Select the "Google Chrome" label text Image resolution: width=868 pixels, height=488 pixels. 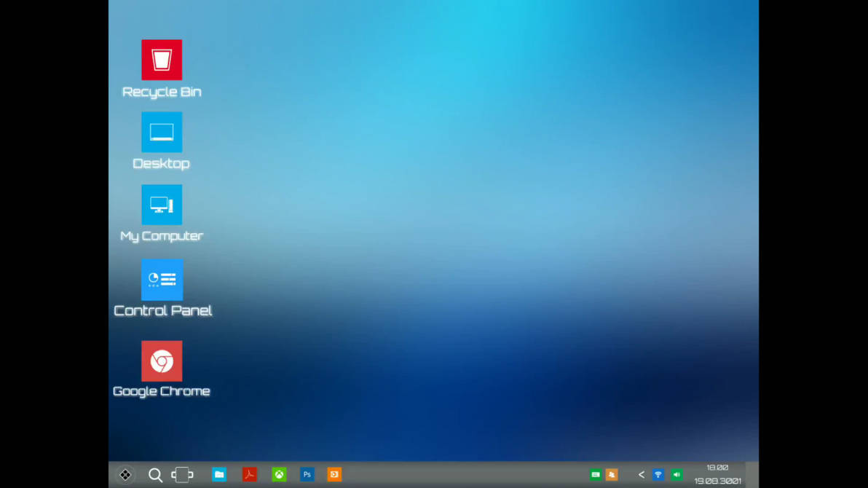[x=162, y=392]
